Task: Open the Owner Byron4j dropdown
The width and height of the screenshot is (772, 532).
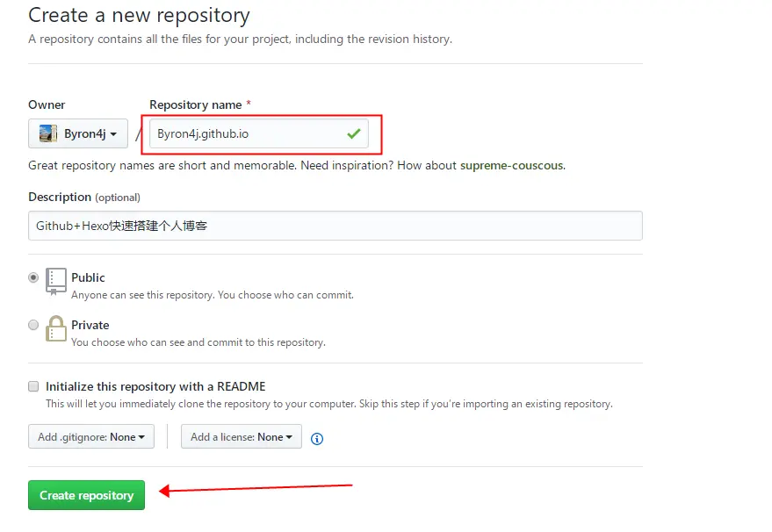Action: [78, 133]
